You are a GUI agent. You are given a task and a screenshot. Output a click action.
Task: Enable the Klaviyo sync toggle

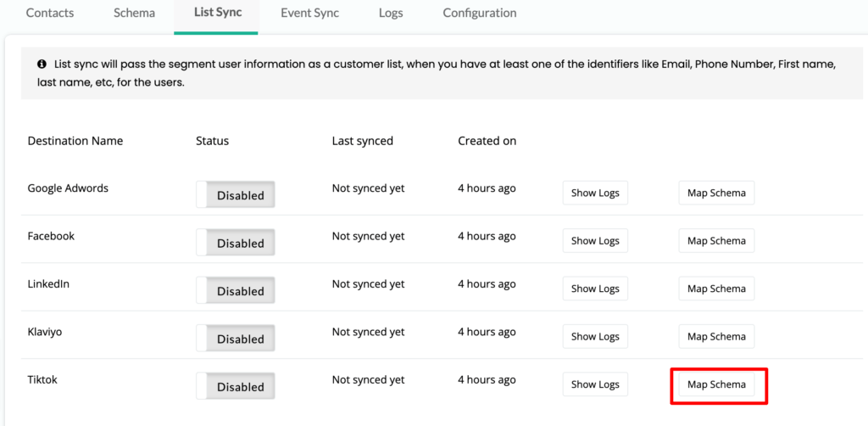tap(236, 338)
